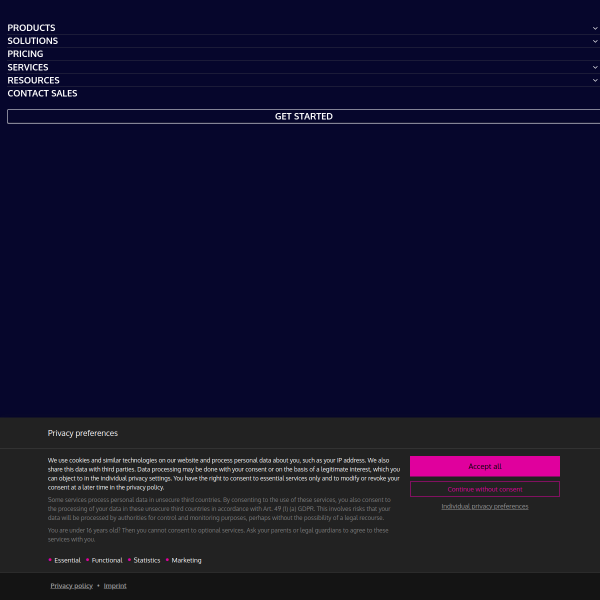Select CONTACT SALES in navigation
Screen dimensions: 600x600
(42, 93)
